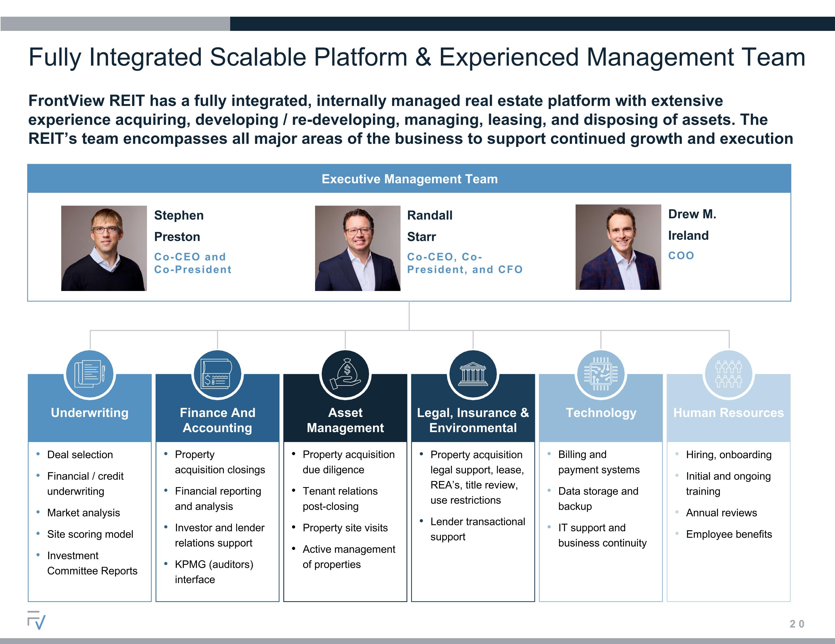Click the Human Resources column heading

(x=729, y=413)
